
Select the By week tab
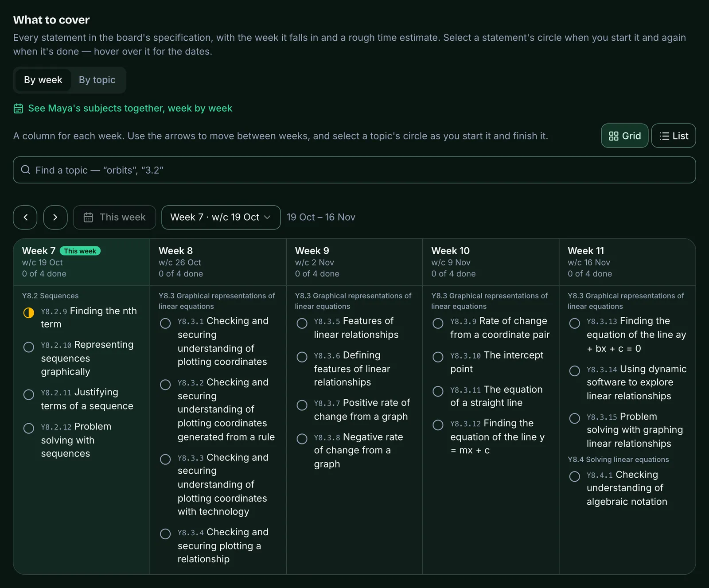click(43, 80)
